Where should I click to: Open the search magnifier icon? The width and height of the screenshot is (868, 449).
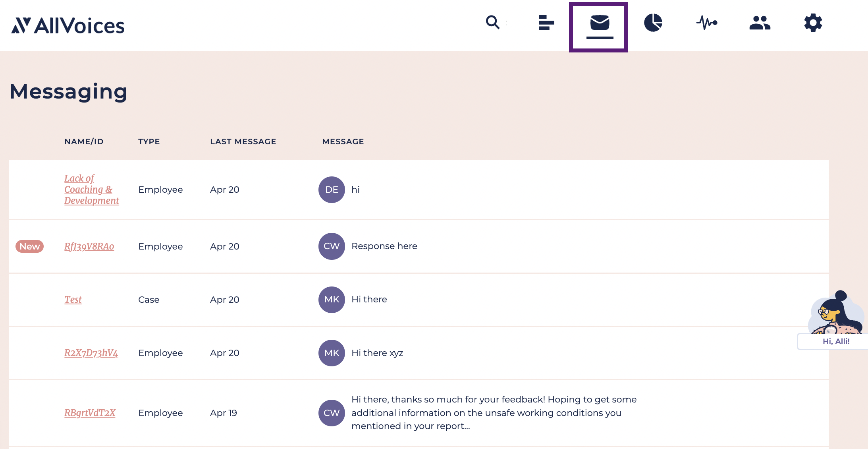[x=492, y=22]
